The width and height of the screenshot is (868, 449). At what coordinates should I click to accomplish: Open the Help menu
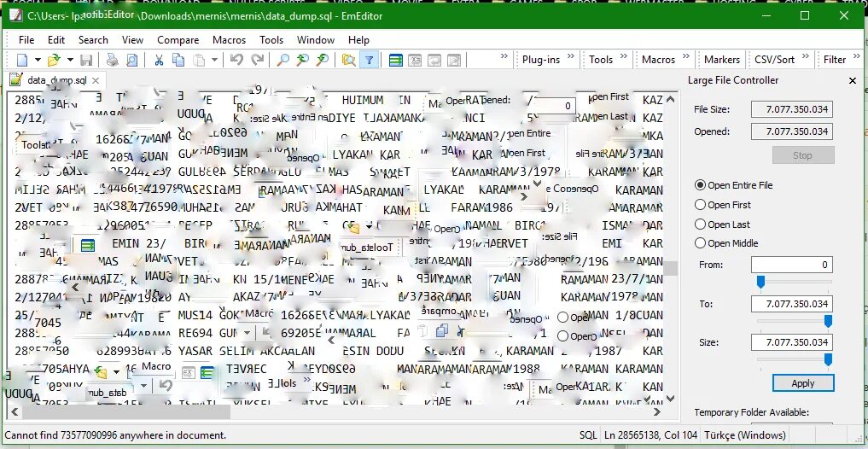[x=358, y=40]
